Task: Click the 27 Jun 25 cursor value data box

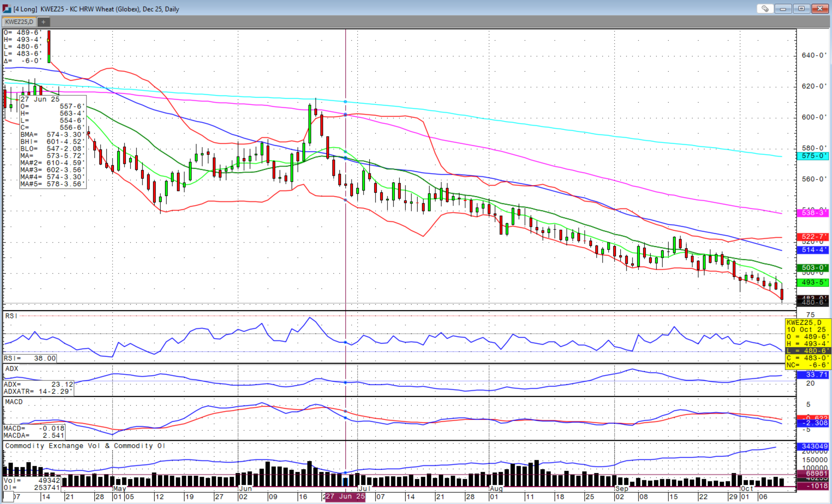Action: click(53, 142)
